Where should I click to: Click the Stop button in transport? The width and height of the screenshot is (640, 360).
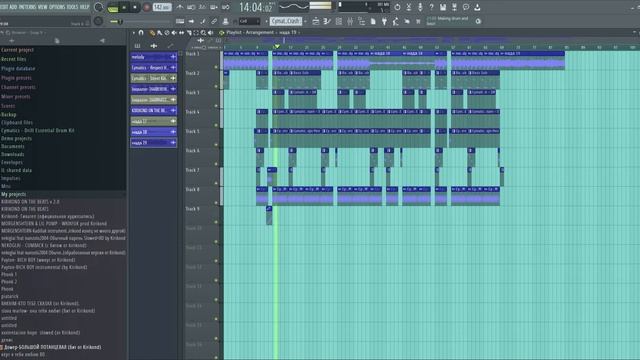(x=135, y=7)
